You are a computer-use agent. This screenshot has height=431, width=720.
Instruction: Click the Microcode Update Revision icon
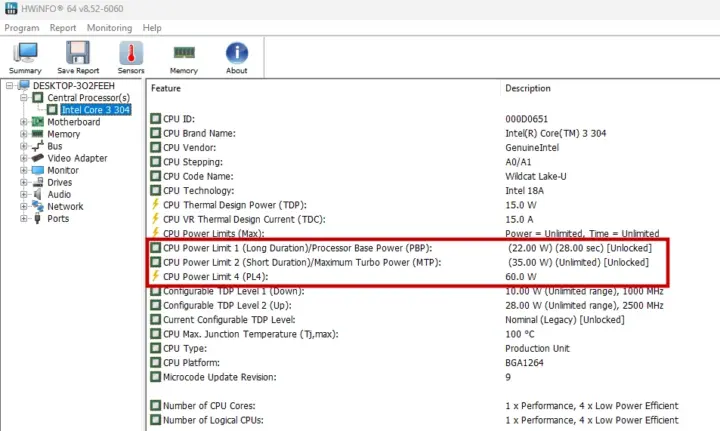pos(156,377)
